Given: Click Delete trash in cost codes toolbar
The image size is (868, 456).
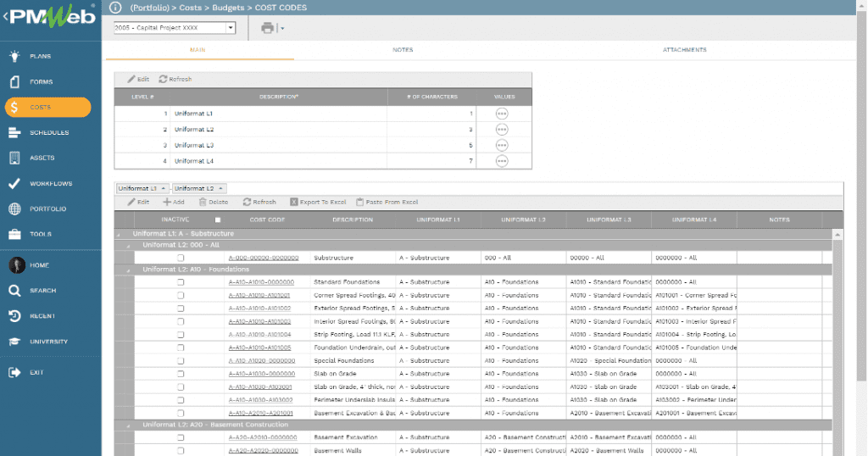Looking at the screenshot, I should [x=214, y=202].
